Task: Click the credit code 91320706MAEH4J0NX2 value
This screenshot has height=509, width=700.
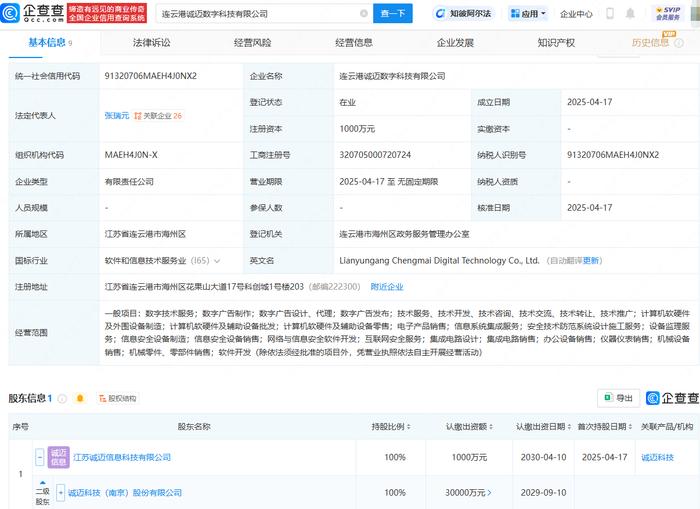Action: coord(150,76)
